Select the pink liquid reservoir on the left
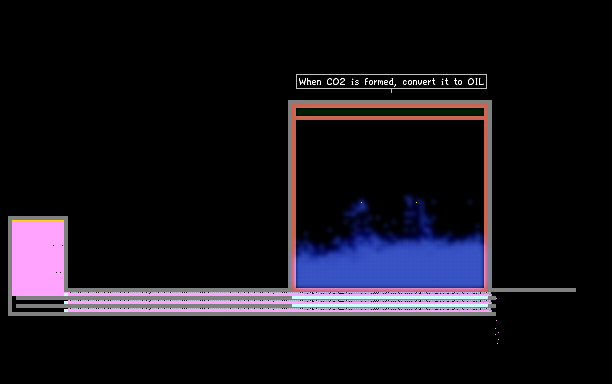 (38, 258)
